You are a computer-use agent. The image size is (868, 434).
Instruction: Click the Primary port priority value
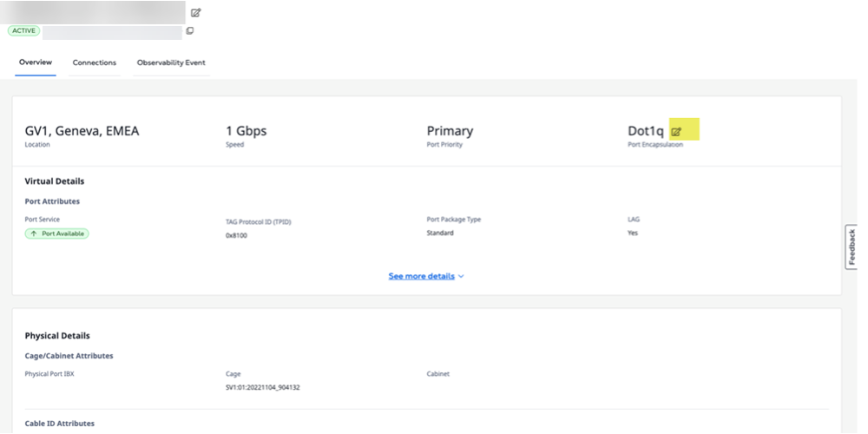(450, 131)
